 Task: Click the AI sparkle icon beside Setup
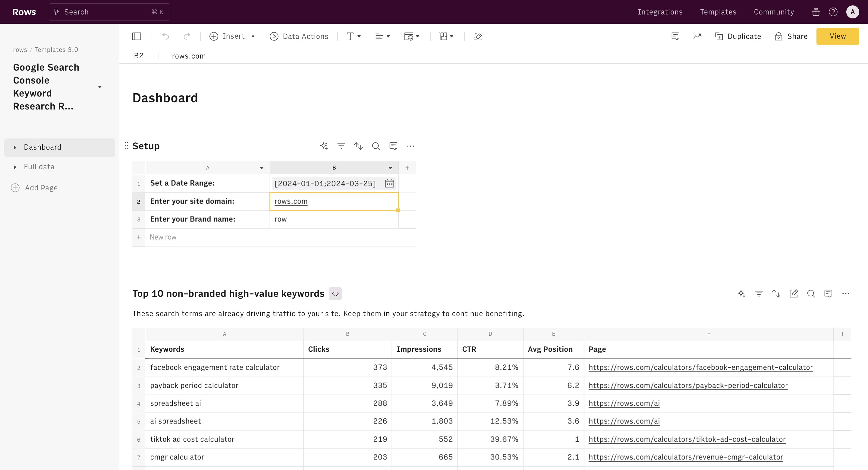pos(324,146)
